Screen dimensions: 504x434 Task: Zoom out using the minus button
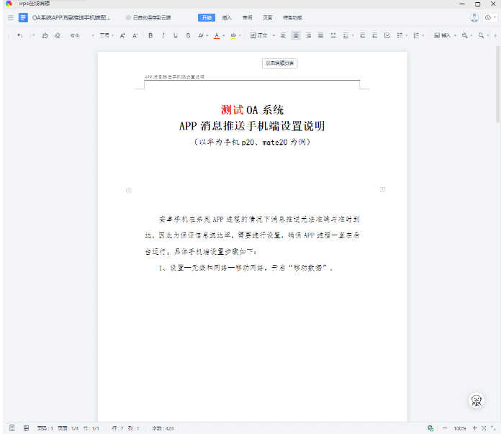(x=445, y=428)
